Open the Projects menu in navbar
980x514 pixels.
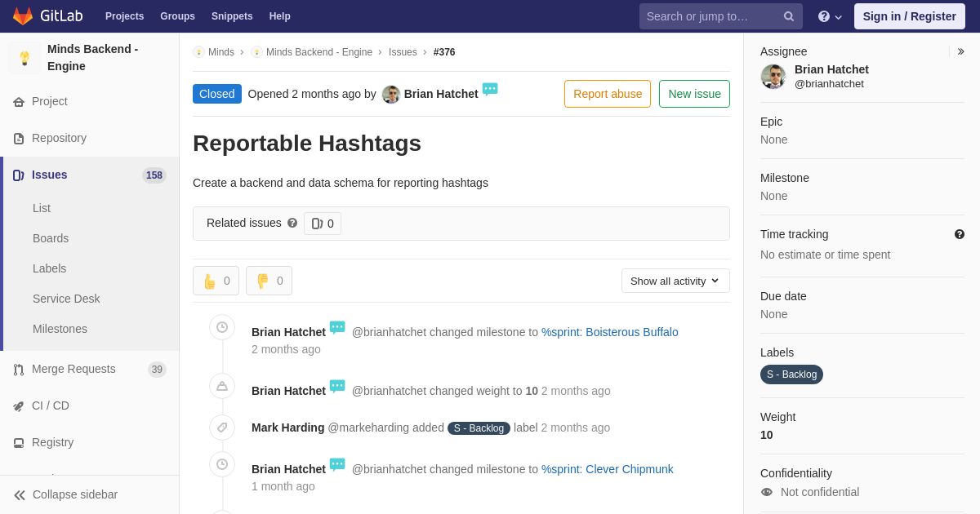(x=125, y=16)
